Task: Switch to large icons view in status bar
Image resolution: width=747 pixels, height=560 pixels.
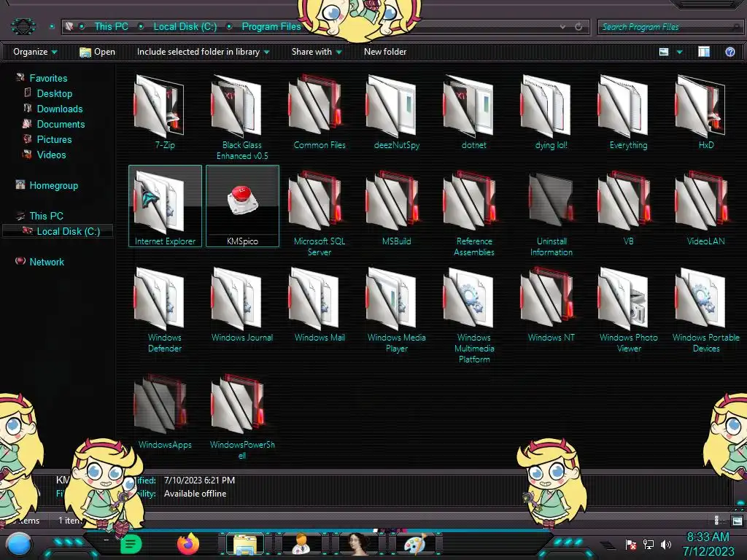Action: click(x=737, y=520)
